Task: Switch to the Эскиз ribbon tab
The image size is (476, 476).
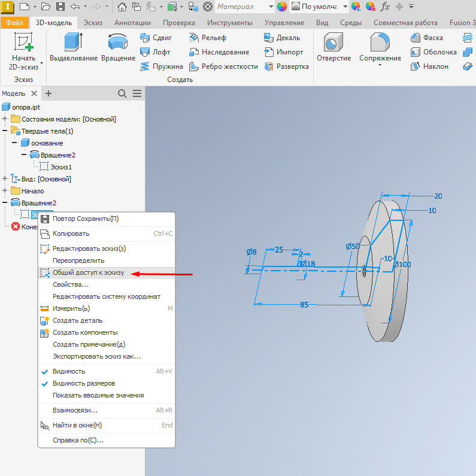Action: [x=93, y=23]
